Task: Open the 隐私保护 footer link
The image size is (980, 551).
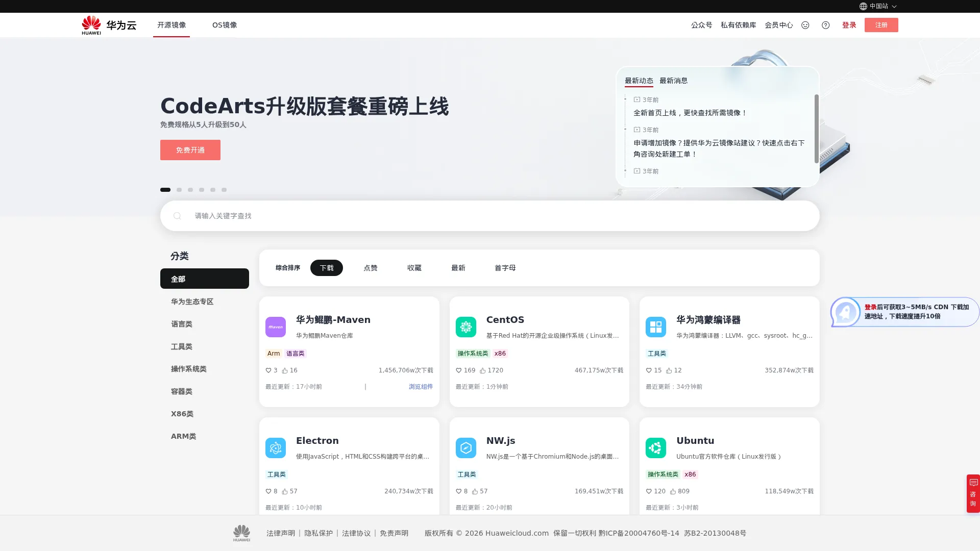Action: click(318, 533)
